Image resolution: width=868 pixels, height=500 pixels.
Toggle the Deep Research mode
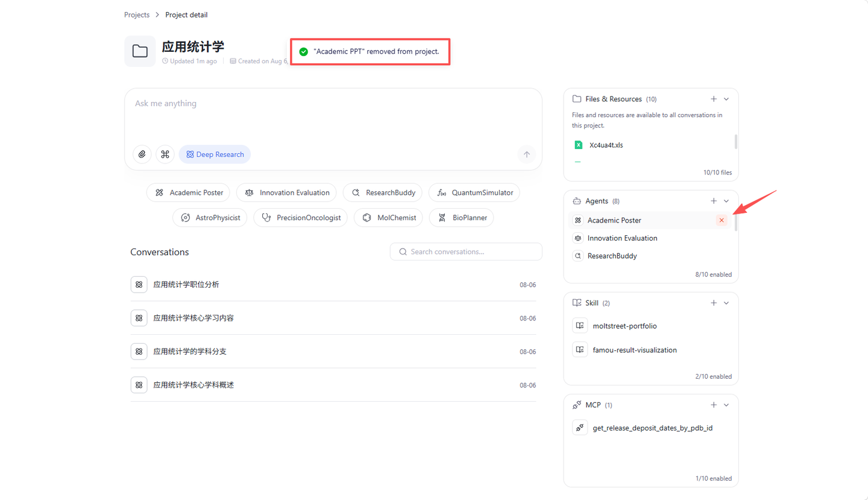click(215, 154)
